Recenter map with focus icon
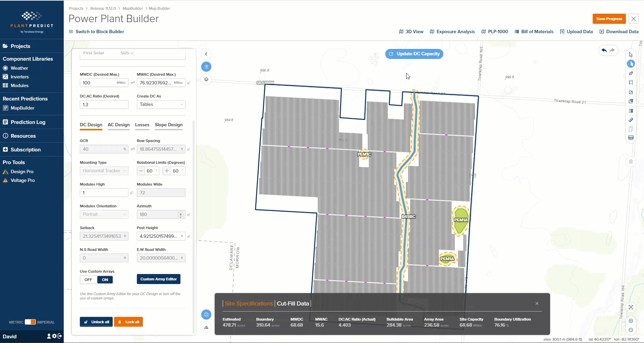Viewport: 644px width, 343px height. pyautogui.click(x=631, y=307)
